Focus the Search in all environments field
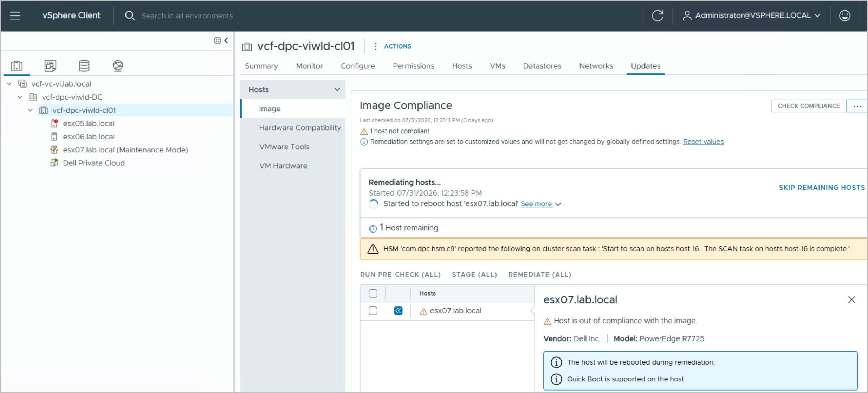The image size is (868, 393). [187, 16]
